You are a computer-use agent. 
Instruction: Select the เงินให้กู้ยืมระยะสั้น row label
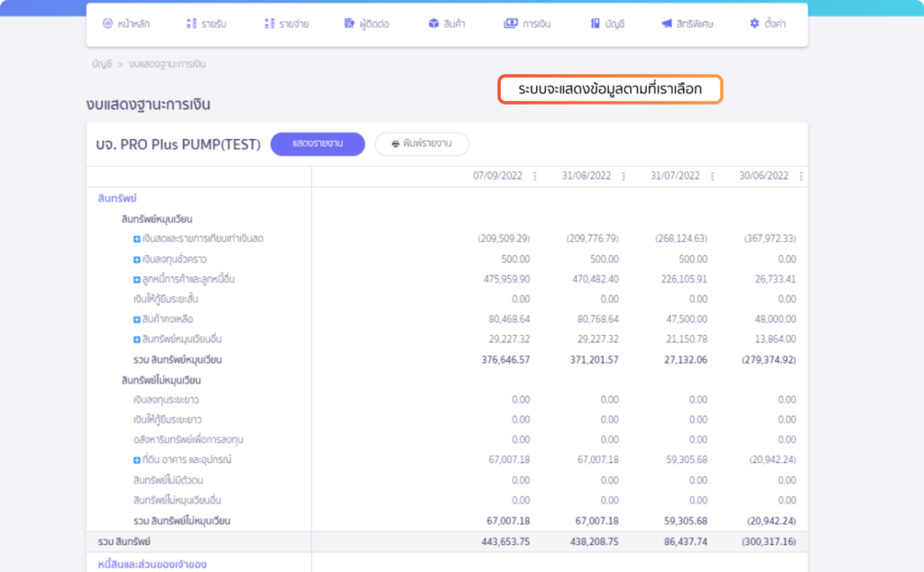166,300
